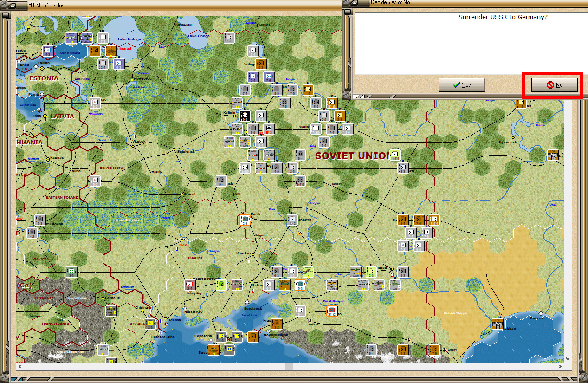Select the light green 2-3 unit at Stalingrad

pyautogui.click(x=370, y=272)
